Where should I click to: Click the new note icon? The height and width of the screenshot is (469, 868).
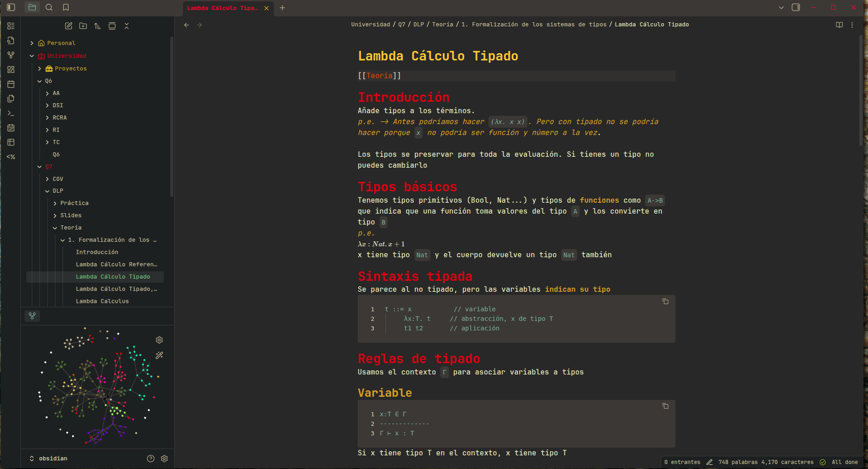tap(69, 26)
